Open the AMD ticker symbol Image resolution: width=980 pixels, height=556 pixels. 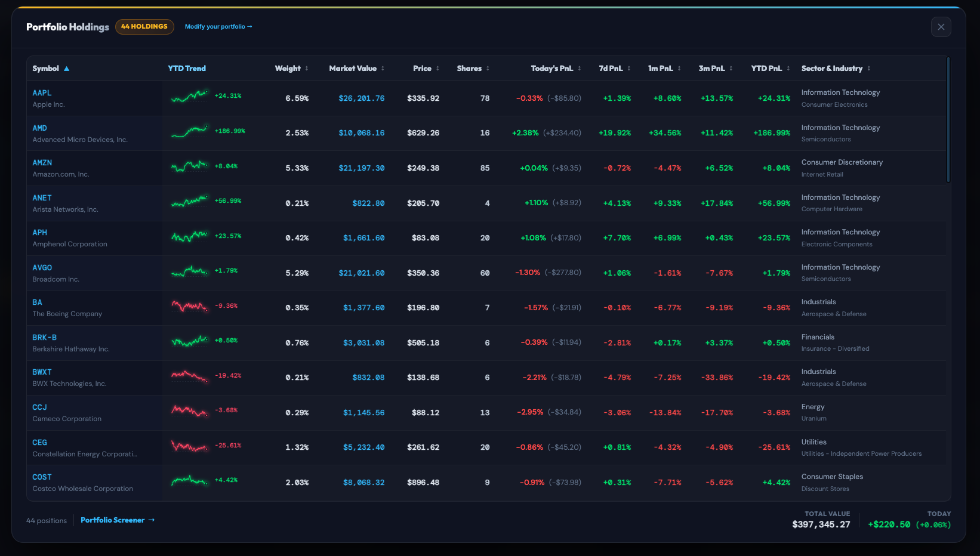coord(40,128)
